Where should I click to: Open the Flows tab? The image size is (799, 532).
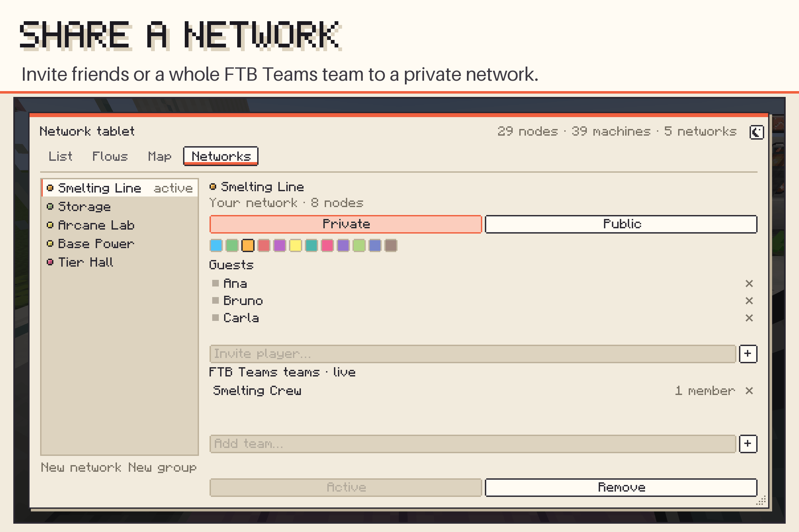pyautogui.click(x=110, y=156)
